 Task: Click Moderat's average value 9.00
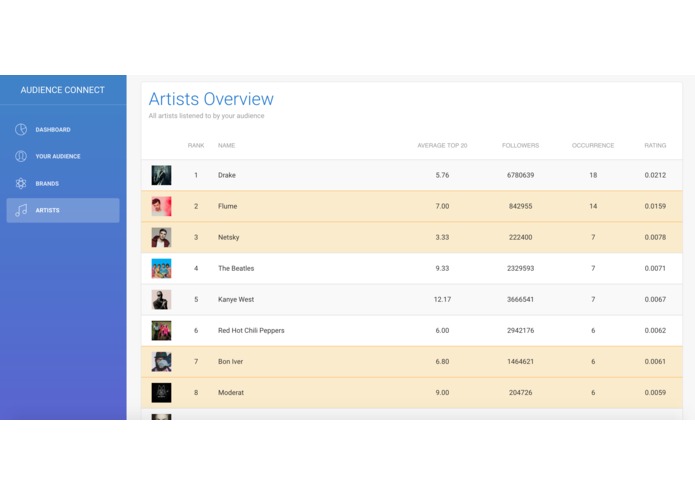442,393
